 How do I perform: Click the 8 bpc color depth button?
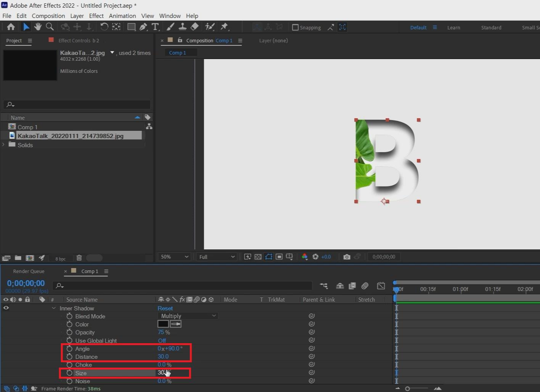[60, 259]
